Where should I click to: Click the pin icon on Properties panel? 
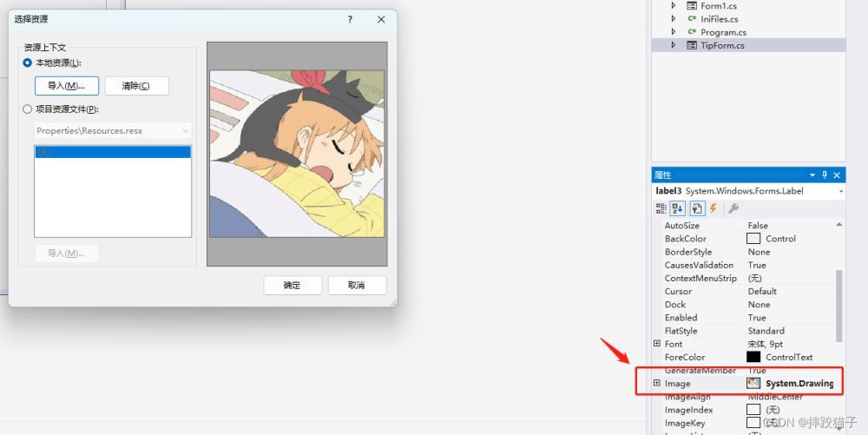(825, 175)
